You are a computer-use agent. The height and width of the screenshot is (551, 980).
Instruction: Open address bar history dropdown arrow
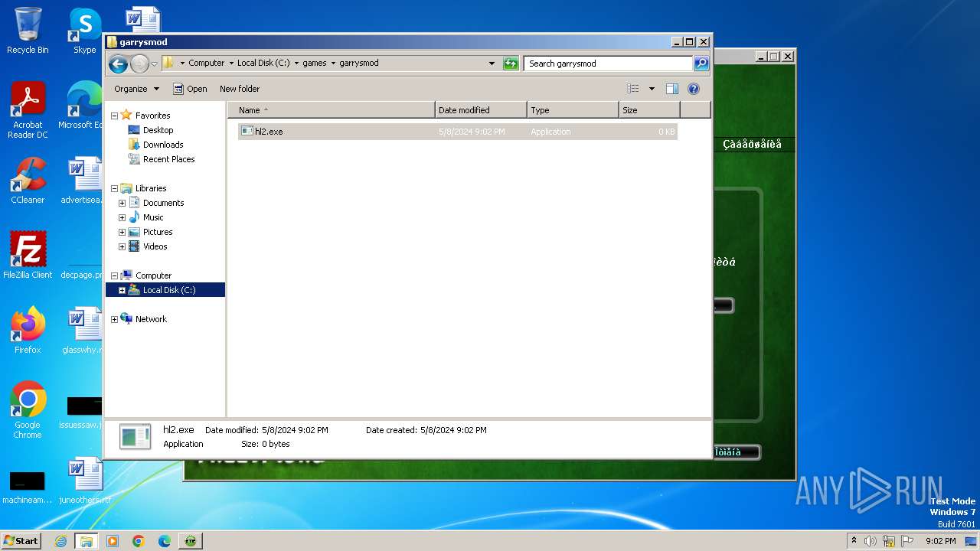492,64
